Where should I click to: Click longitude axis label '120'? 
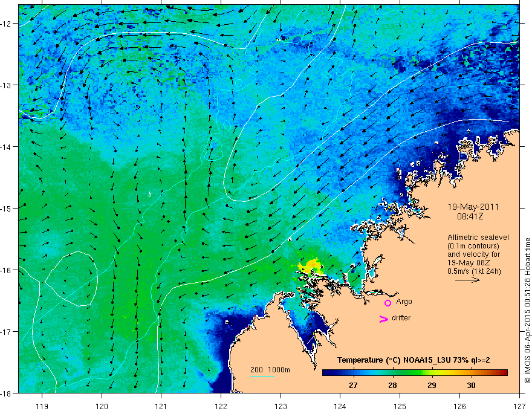point(102,406)
